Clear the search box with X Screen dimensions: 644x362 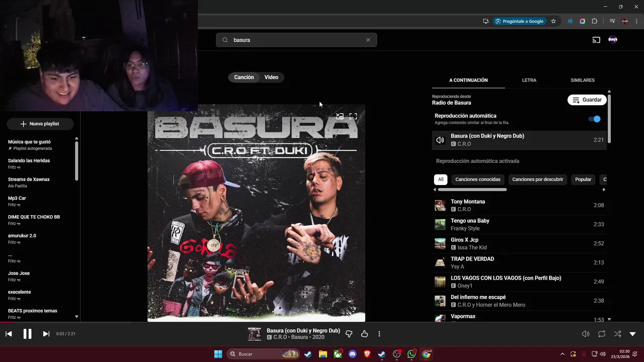click(368, 40)
